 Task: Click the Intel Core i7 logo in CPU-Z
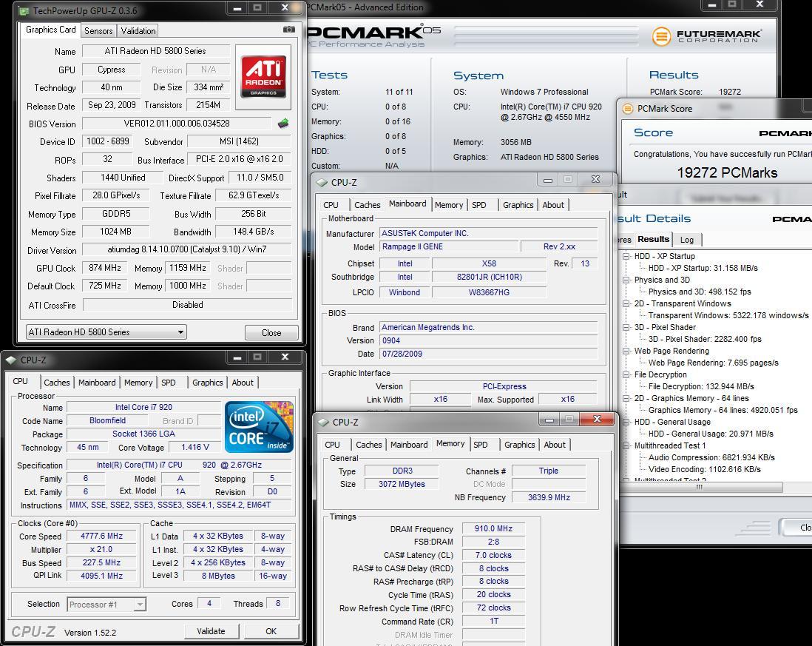[260, 427]
